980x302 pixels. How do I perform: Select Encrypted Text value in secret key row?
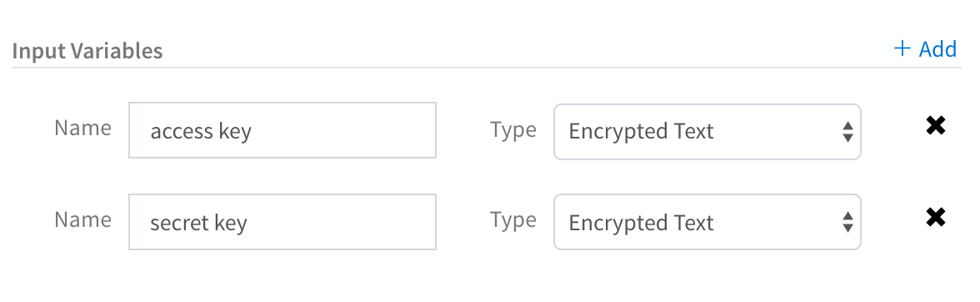pyautogui.click(x=642, y=223)
